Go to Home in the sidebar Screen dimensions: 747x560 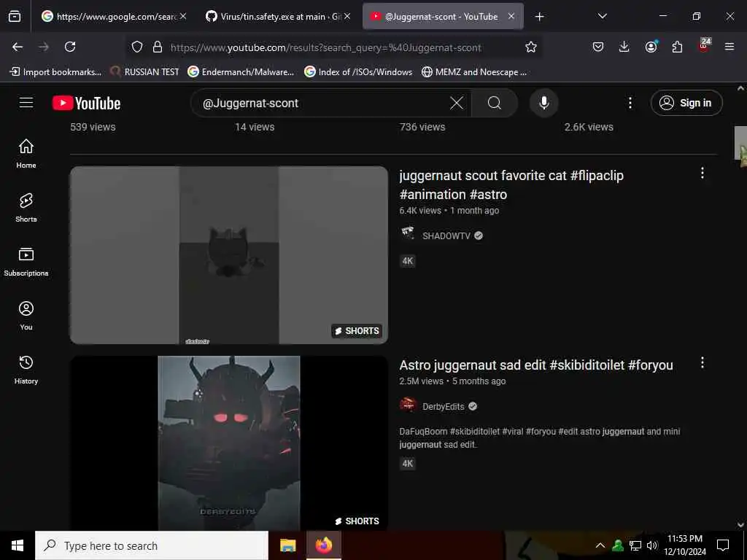26,153
